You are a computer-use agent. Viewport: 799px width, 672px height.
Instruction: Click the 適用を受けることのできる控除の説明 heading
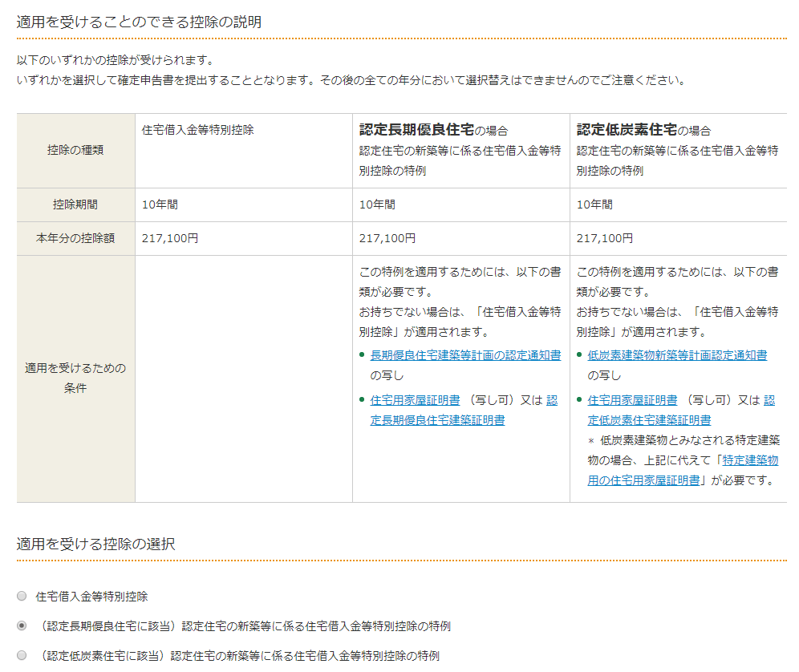[139, 22]
